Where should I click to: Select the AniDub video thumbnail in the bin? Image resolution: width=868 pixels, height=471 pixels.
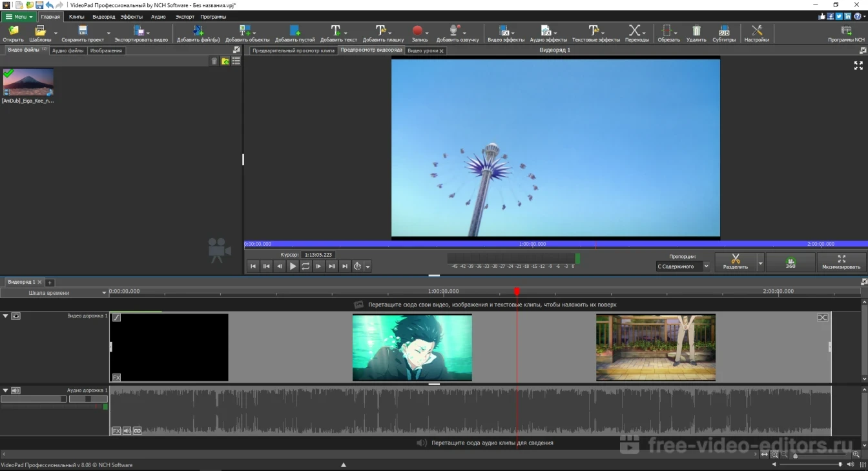[x=28, y=82]
